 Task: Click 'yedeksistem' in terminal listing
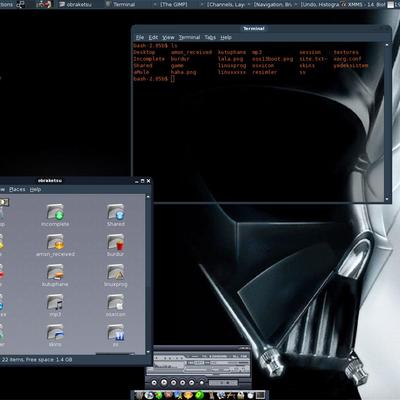click(351, 65)
